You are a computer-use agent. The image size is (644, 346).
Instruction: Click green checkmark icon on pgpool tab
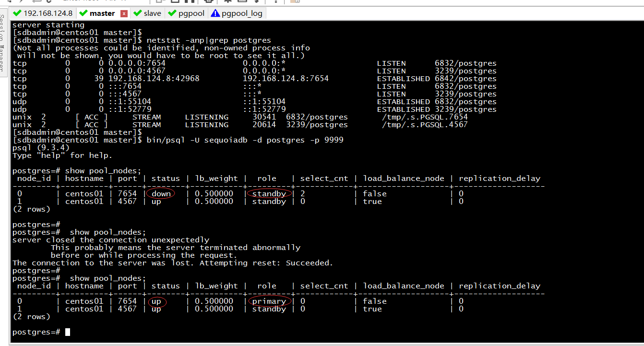point(172,13)
